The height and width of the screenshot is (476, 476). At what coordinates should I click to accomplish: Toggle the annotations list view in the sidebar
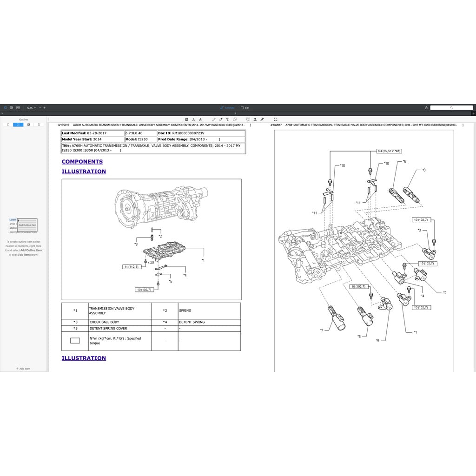point(28,125)
